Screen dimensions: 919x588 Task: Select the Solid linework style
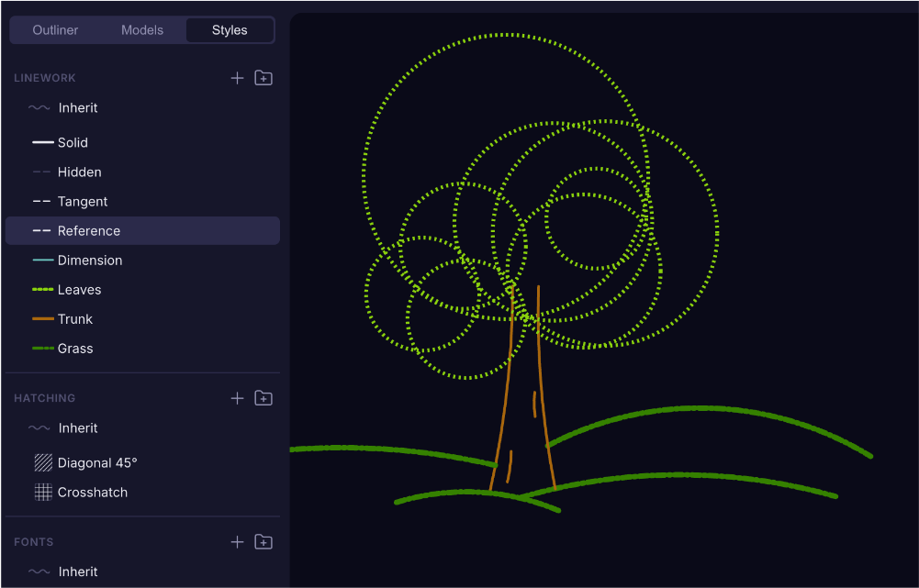pyautogui.click(x=73, y=143)
